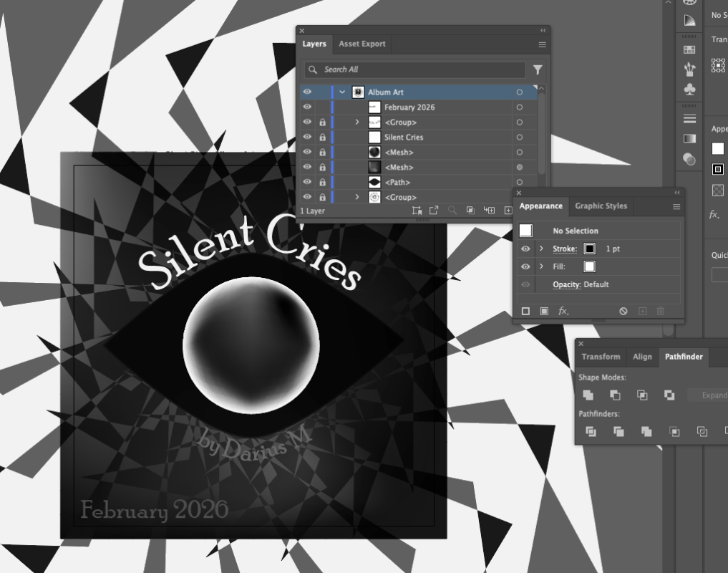Open Appearance panel hamburger menu
The width and height of the screenshot is (728, 573).
[x=676, y=207]
